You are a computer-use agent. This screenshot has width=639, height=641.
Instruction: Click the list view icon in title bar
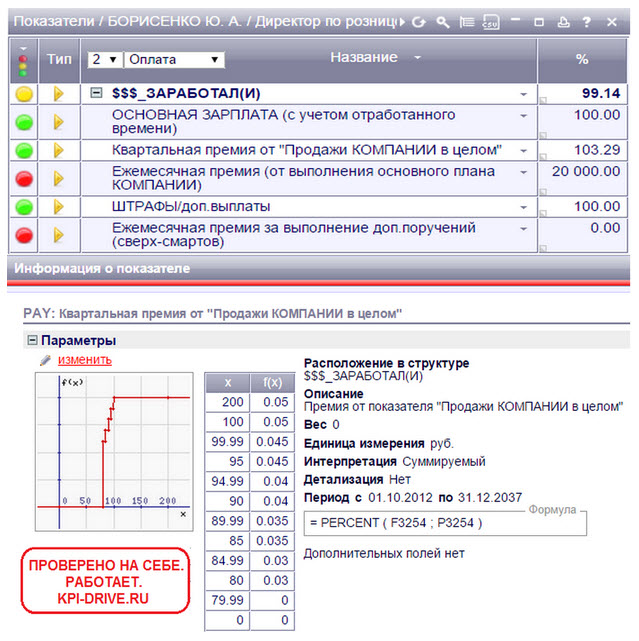(x=466, y=22)
